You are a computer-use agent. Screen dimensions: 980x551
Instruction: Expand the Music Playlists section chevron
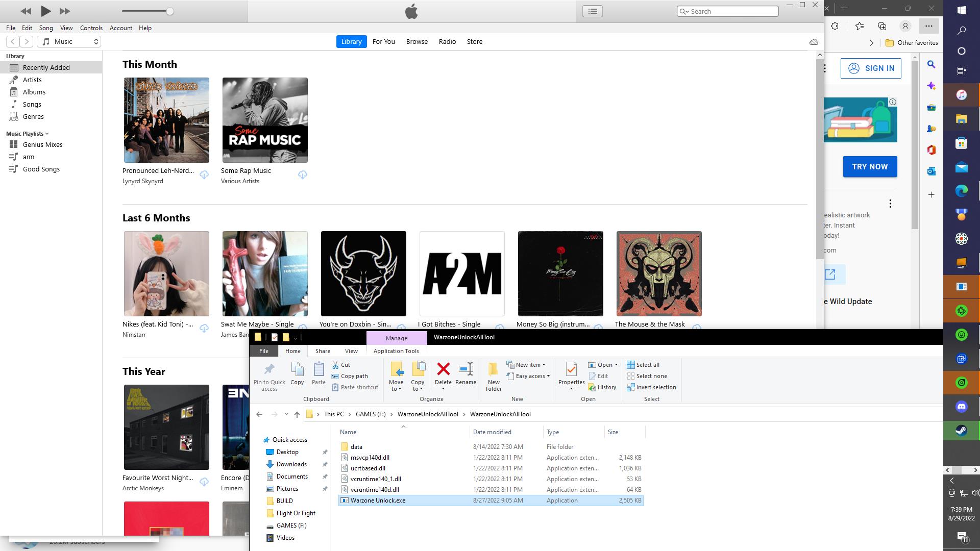click(x=47, y=134)
